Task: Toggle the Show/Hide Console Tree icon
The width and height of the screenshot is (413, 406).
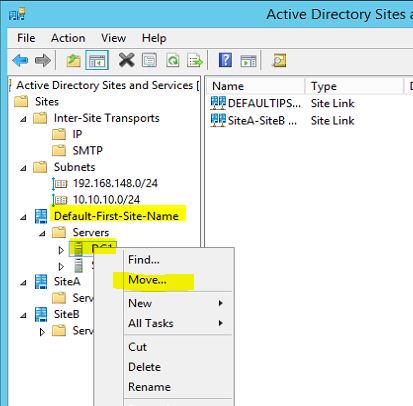Action: point(97,61)
